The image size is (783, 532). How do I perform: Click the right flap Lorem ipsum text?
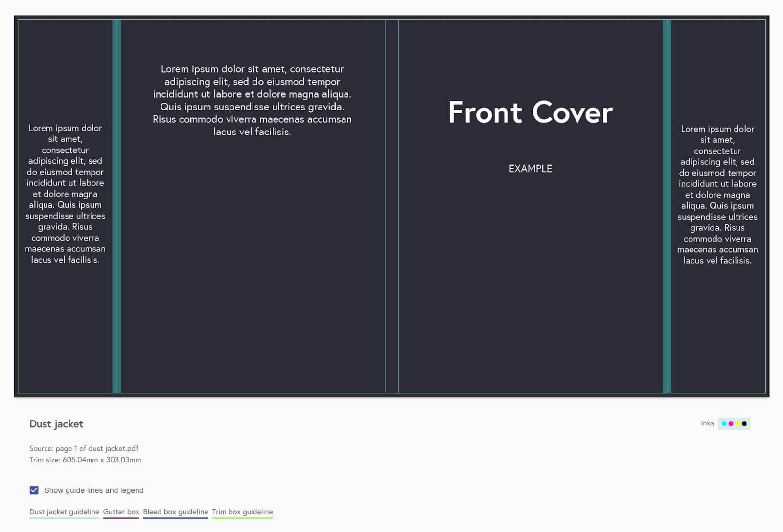tap(717, 195)
